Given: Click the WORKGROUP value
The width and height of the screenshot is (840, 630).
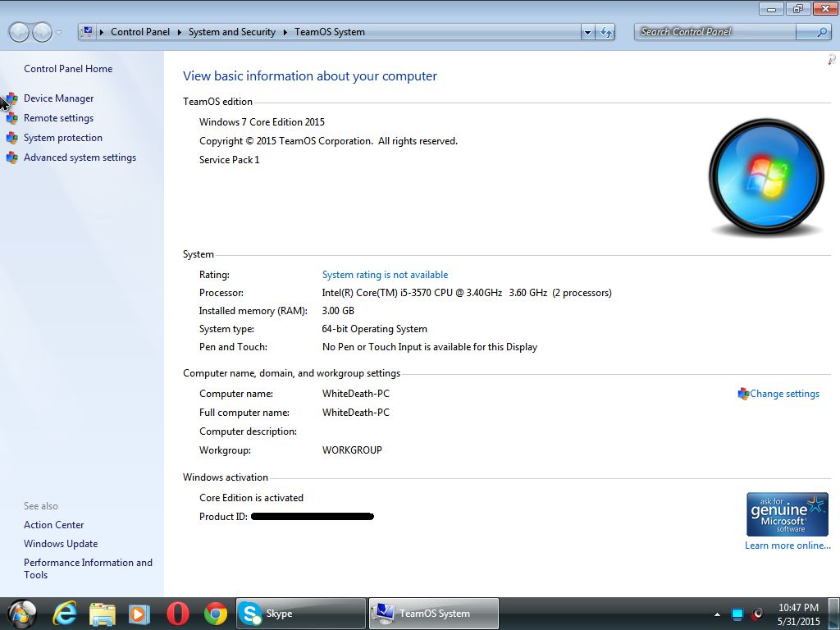Looking at the screenshot, I should 352,450.
